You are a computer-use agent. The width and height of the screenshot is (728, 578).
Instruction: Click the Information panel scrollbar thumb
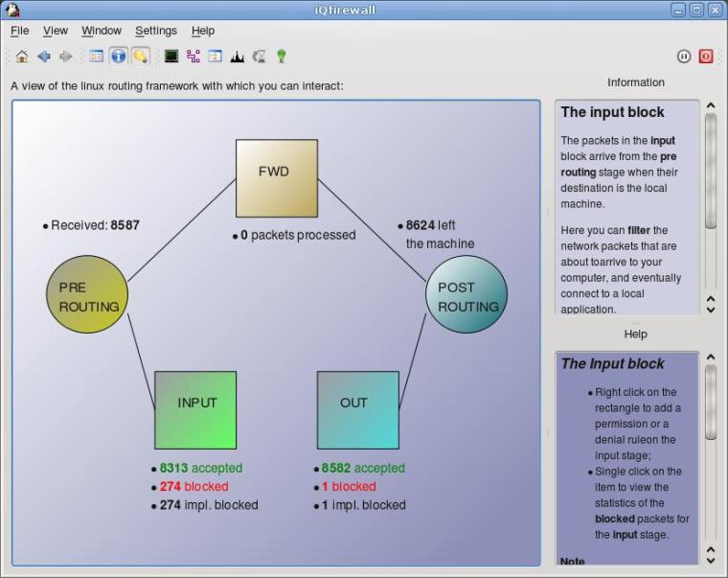711,171
